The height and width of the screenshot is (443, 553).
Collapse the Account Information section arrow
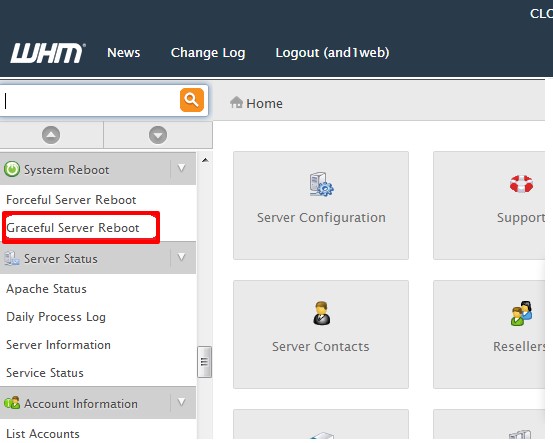pos(182,402)
